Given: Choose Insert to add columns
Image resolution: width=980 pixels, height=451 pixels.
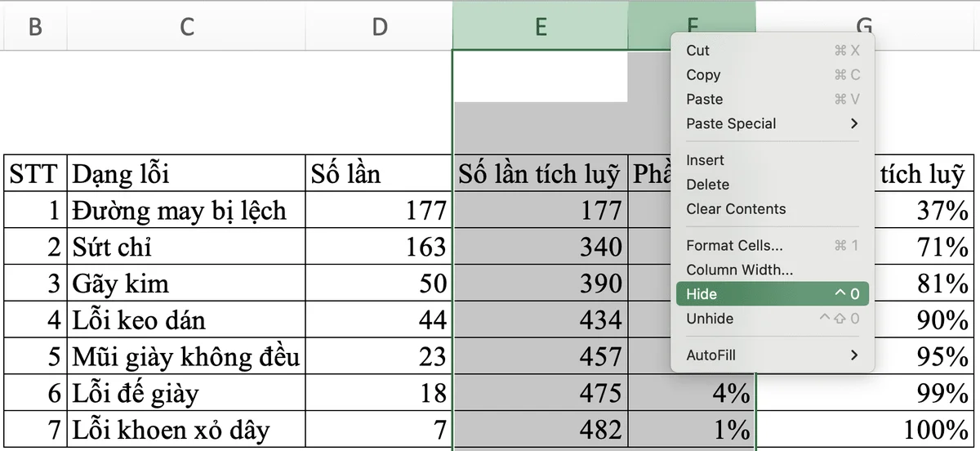Looking at the screenshot, I should point(773,160).
